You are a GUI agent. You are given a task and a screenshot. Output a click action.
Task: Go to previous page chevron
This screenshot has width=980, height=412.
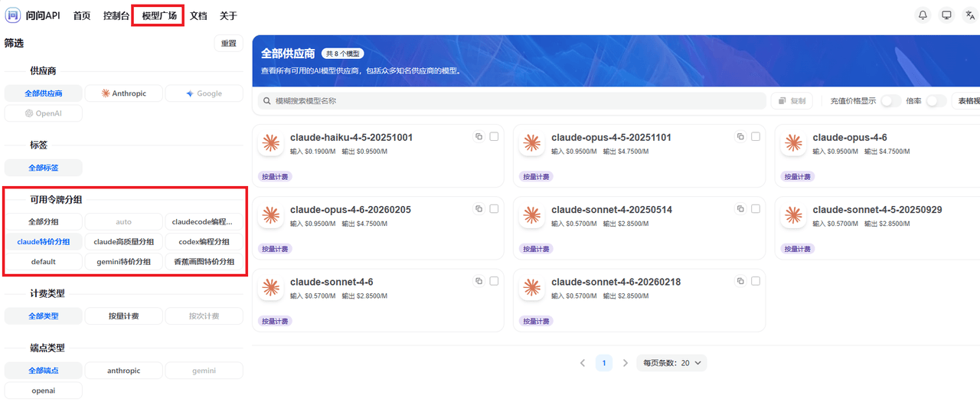pos(583,363)
